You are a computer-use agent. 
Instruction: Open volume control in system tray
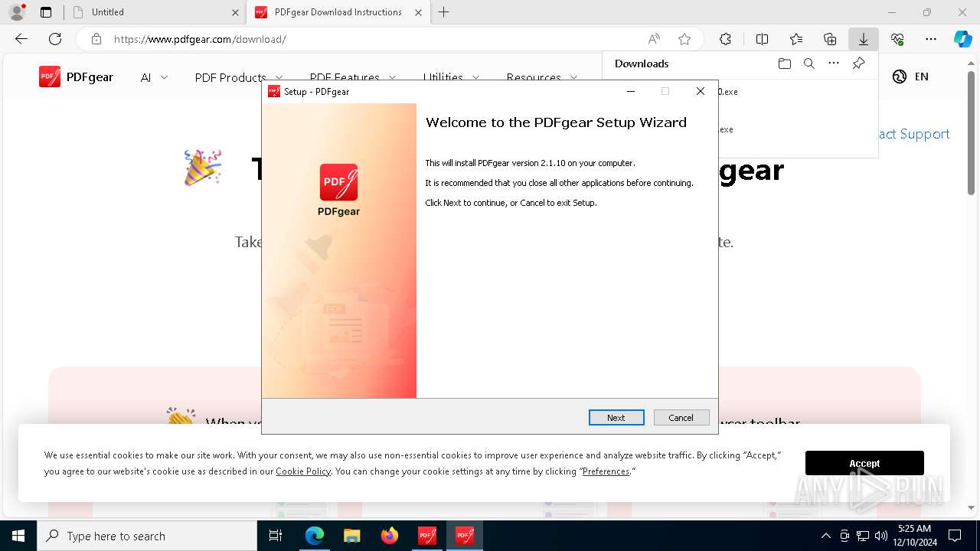coord(881,536)
